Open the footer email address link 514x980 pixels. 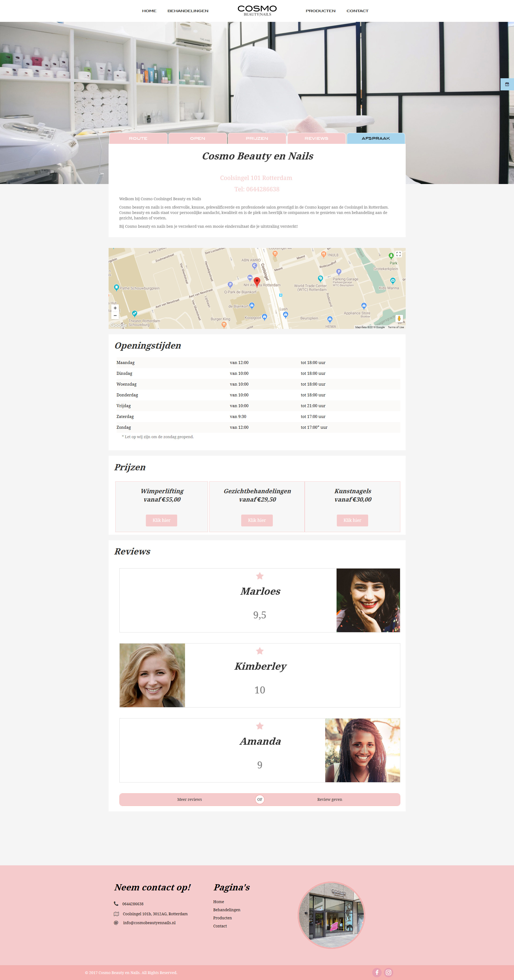point(149,923)
